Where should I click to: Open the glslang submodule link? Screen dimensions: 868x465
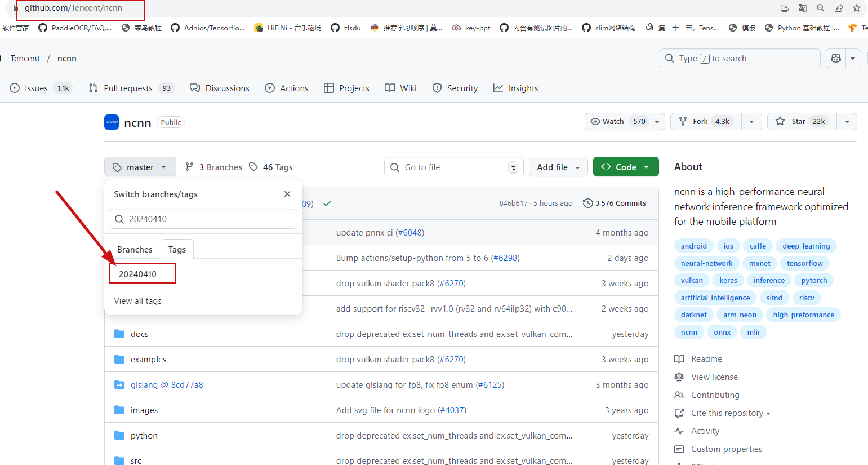(167, 385)
